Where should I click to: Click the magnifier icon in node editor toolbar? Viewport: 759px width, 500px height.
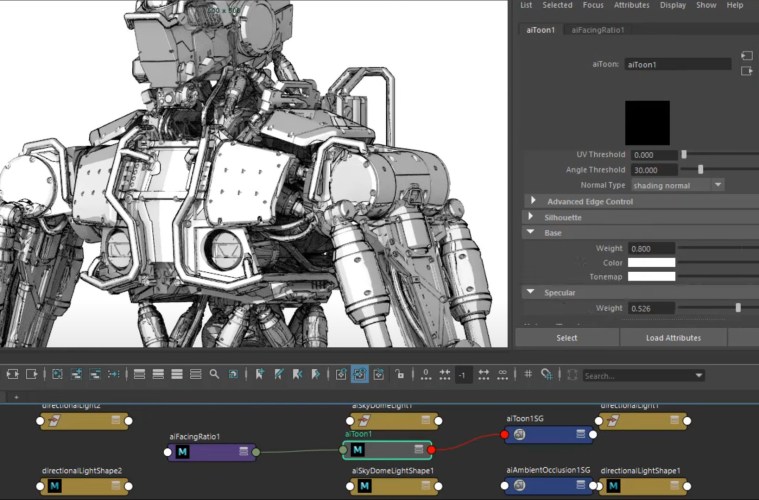pos(214,375)
